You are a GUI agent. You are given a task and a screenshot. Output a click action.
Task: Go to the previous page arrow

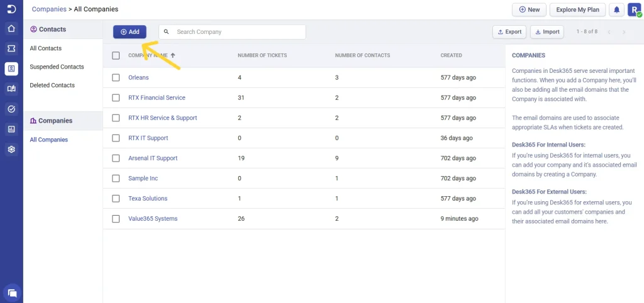point(609,31)
